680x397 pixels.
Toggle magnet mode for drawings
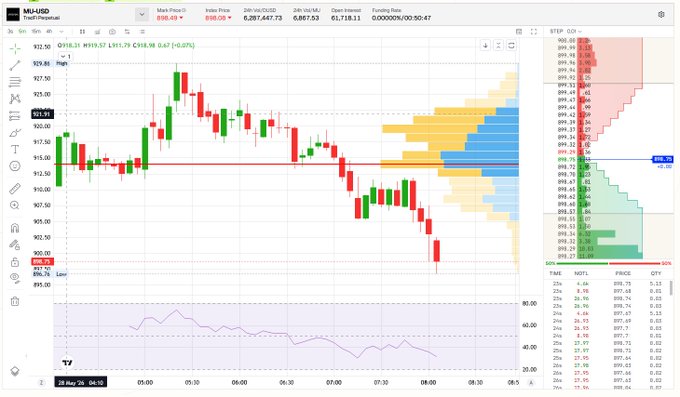pos(15,228)
